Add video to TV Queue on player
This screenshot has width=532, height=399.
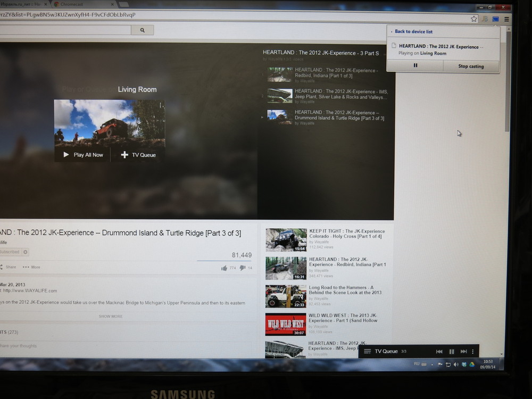click(x=138, y=155)
